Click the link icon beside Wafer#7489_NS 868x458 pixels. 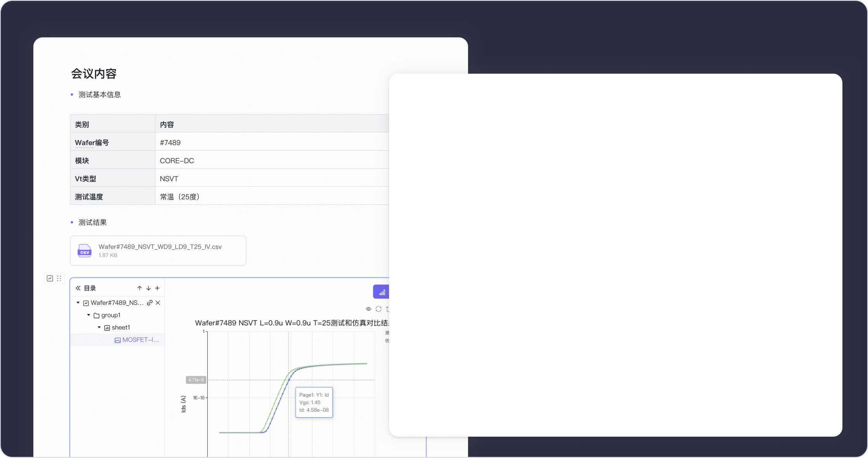tap(150, 303)
